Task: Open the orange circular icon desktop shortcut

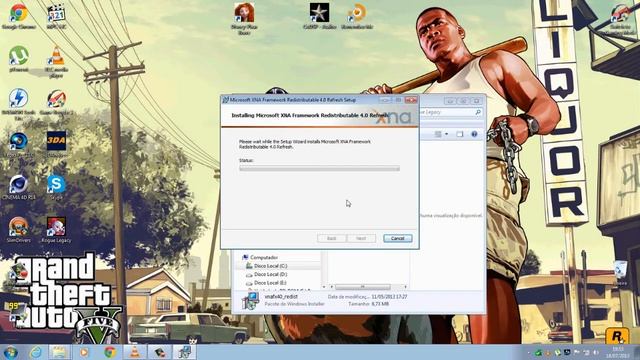Action: pyautogui.click(x=357, y=16)
